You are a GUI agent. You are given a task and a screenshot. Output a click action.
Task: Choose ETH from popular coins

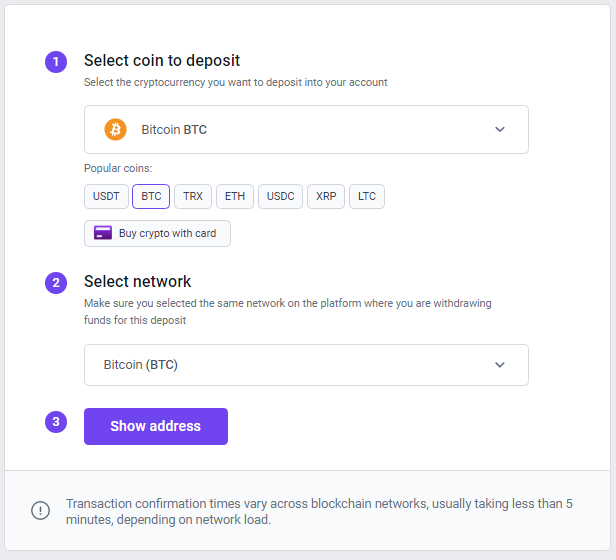tap(235, 196)
